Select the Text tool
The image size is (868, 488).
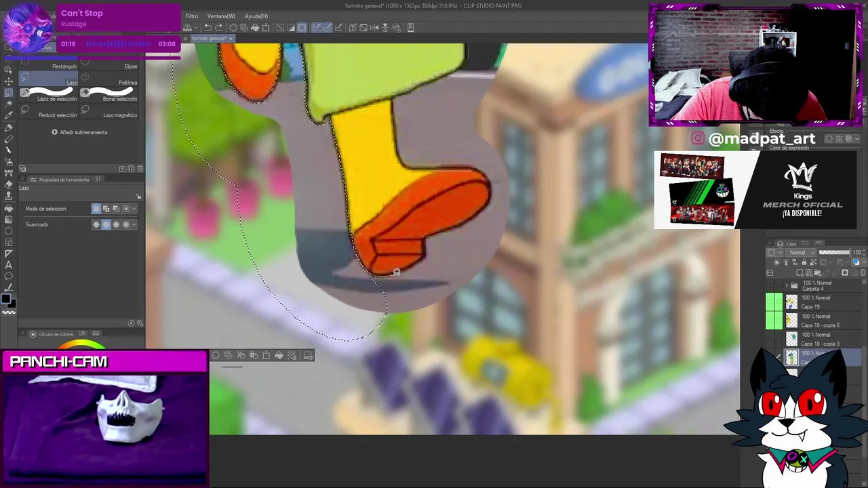[x=8, y=265]
